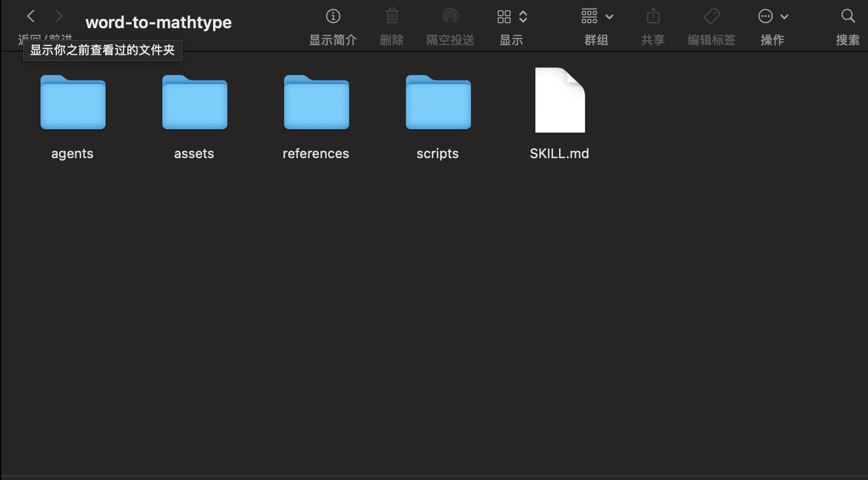Click the word-to-mathtype window title

[159, 22]
